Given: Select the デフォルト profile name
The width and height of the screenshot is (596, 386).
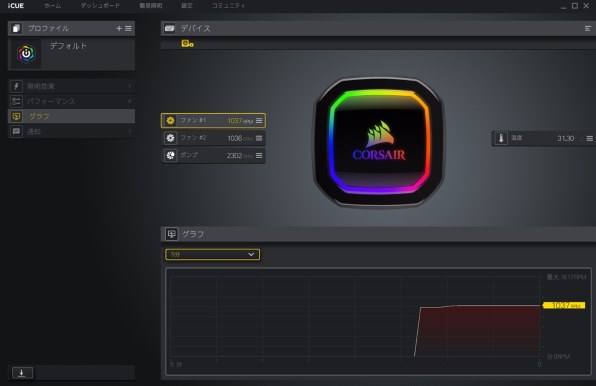Looking at the screenshot, I should (x=68, y=46).
